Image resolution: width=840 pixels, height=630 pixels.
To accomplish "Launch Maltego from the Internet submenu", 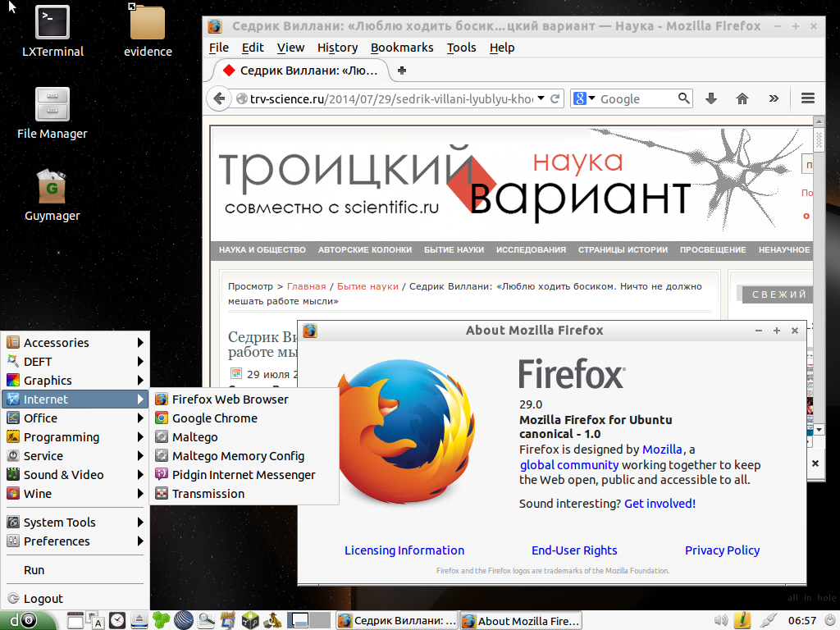I will click(244, 437).
